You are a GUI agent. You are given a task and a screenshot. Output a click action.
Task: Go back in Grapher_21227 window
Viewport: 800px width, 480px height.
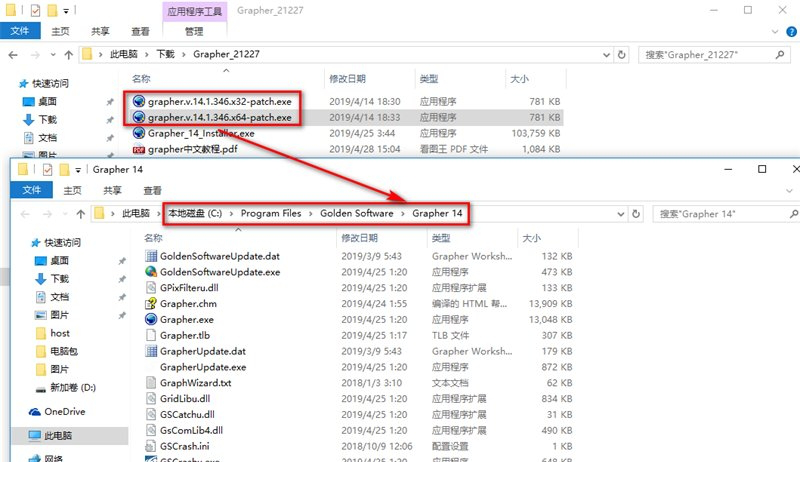[x=13, y=55]
